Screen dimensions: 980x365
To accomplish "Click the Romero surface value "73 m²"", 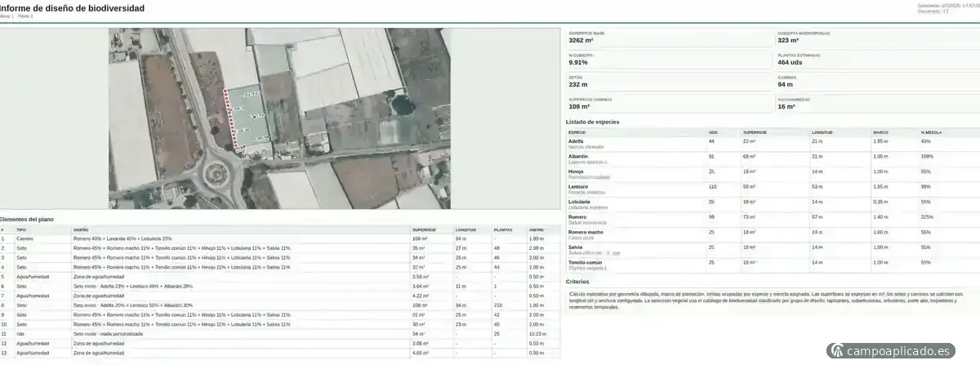I will click(750, 216).
